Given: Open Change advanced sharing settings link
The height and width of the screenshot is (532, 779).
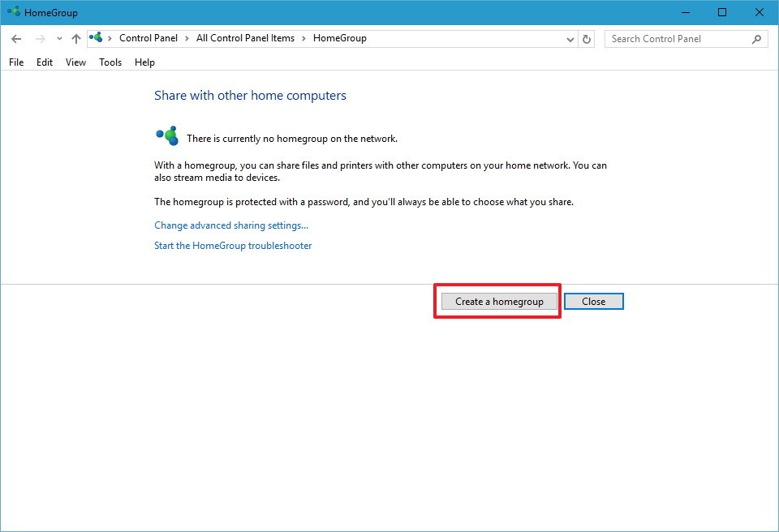Looking at the screenshot, I should coord(230,225).
